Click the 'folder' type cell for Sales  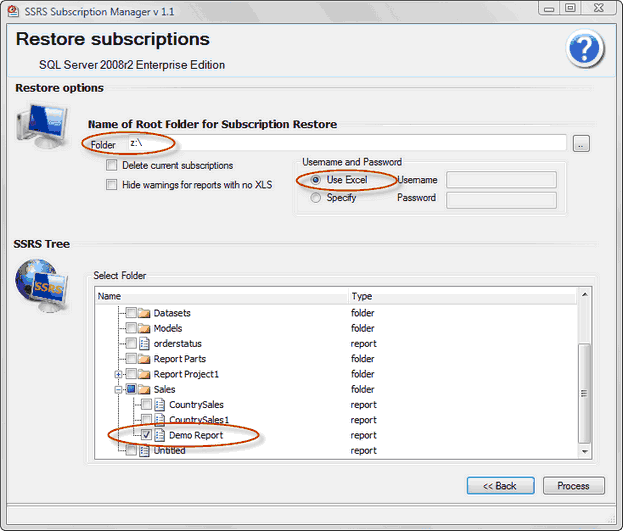pyautogui.click(x=362, y=390)
